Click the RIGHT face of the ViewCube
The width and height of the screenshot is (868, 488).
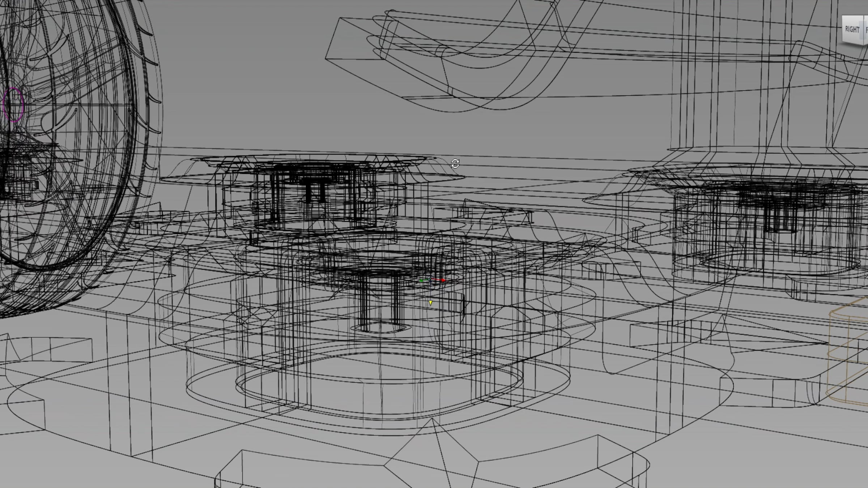tap(852, 30)
